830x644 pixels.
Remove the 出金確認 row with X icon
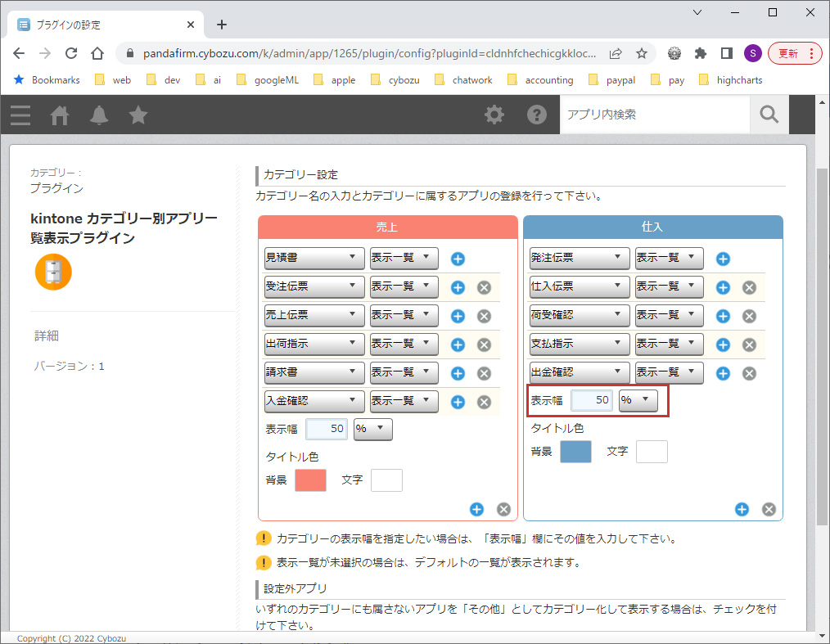pos(749,374)
